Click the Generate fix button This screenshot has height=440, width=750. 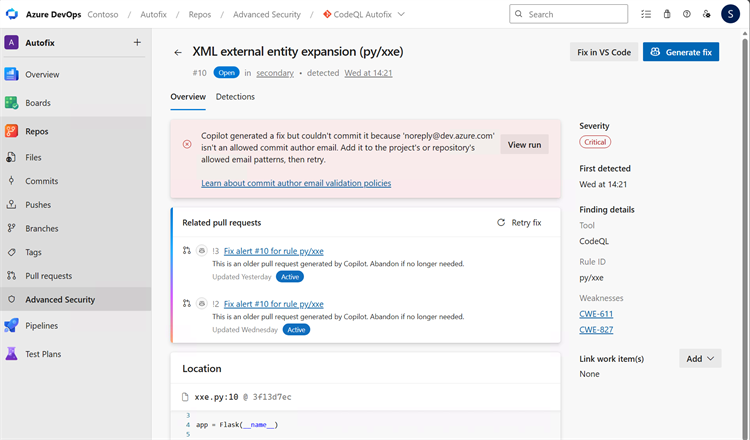click(681, 52)
